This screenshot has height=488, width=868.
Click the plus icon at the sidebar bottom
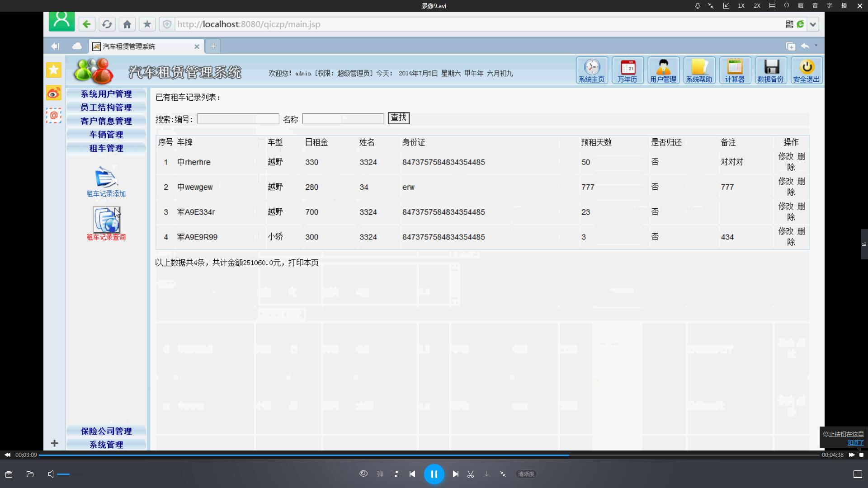pos(54,443)
